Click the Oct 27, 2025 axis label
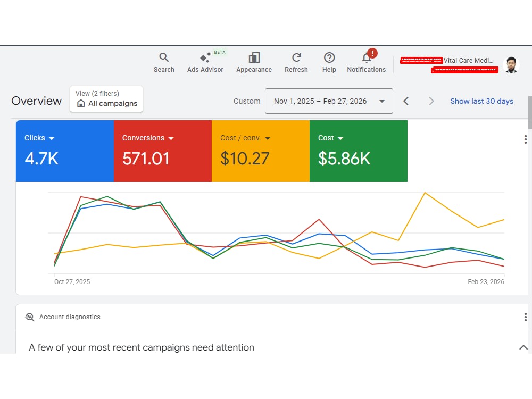Image resolution: width=532 pixels, height=399 pixels. (x=72, y=282)
